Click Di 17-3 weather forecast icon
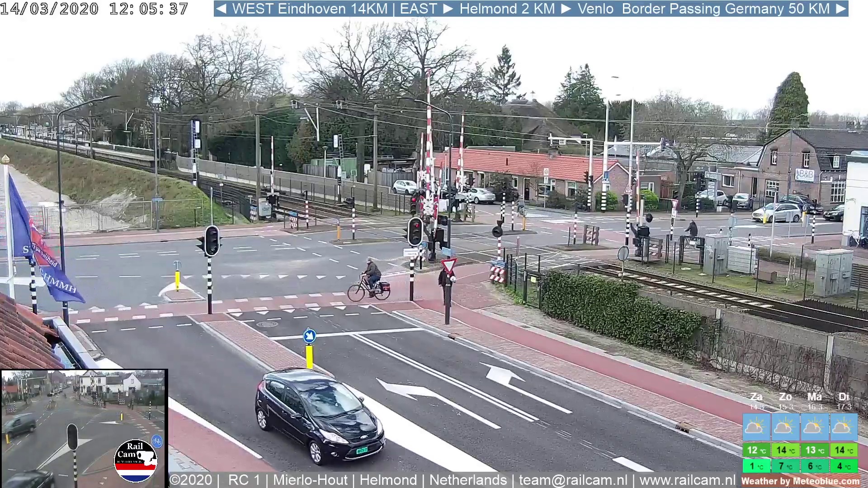The height and width of the screenshot is (488, 868). [x=843, y=427]
